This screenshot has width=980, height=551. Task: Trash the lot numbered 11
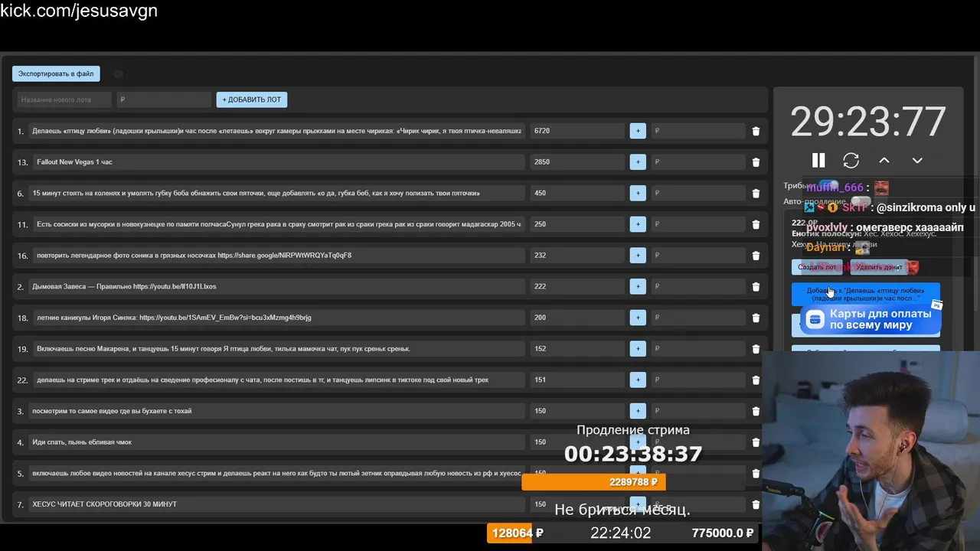click(756, 224)
